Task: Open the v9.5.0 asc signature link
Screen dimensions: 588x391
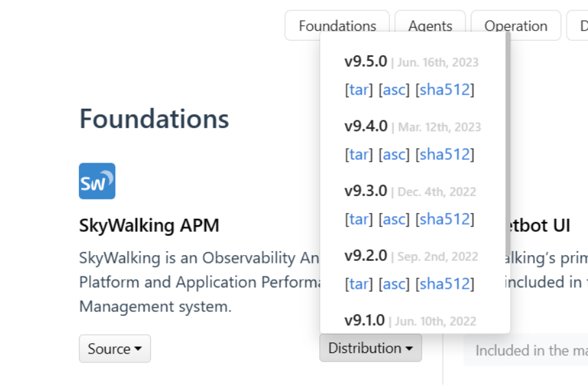Action: coord(394,90)
